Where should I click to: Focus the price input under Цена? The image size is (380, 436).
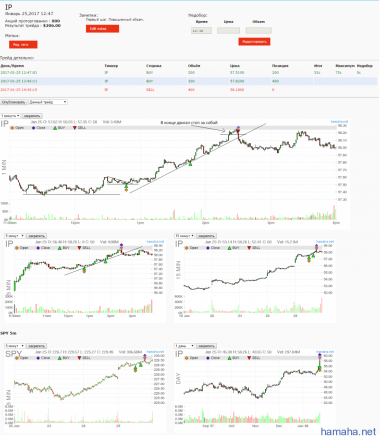[x=228, y=31]
